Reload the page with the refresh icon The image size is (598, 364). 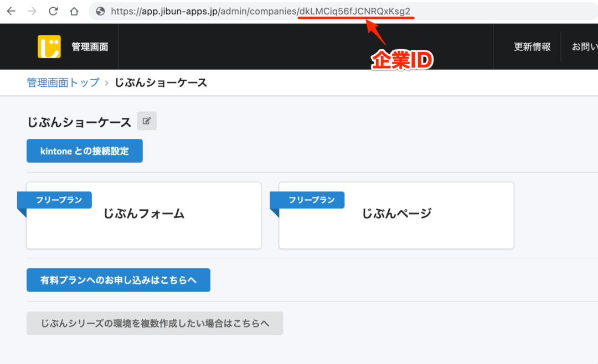point(53,11)
